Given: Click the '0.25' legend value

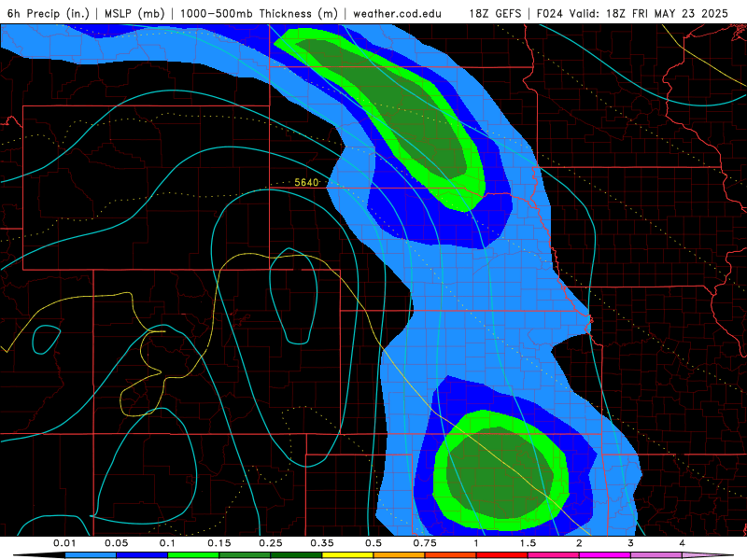Looking at the screenshot, I should (x=271, y=543).
